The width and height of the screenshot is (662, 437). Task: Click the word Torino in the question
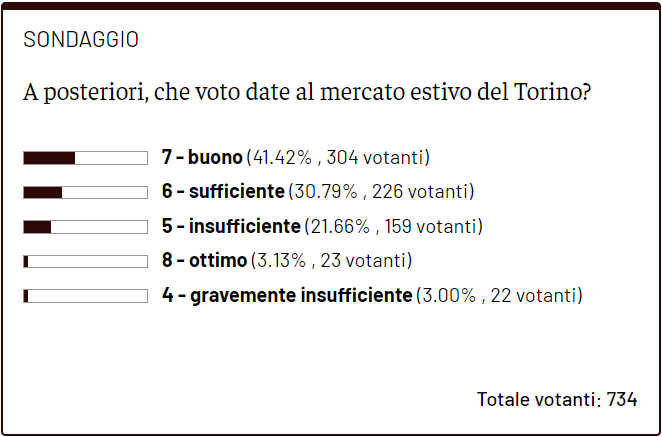pos(550,93)
